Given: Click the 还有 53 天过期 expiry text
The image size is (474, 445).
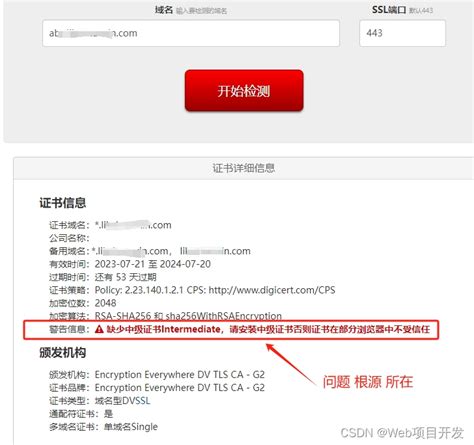Looking at the screenshot, I should tap(125, 277).
